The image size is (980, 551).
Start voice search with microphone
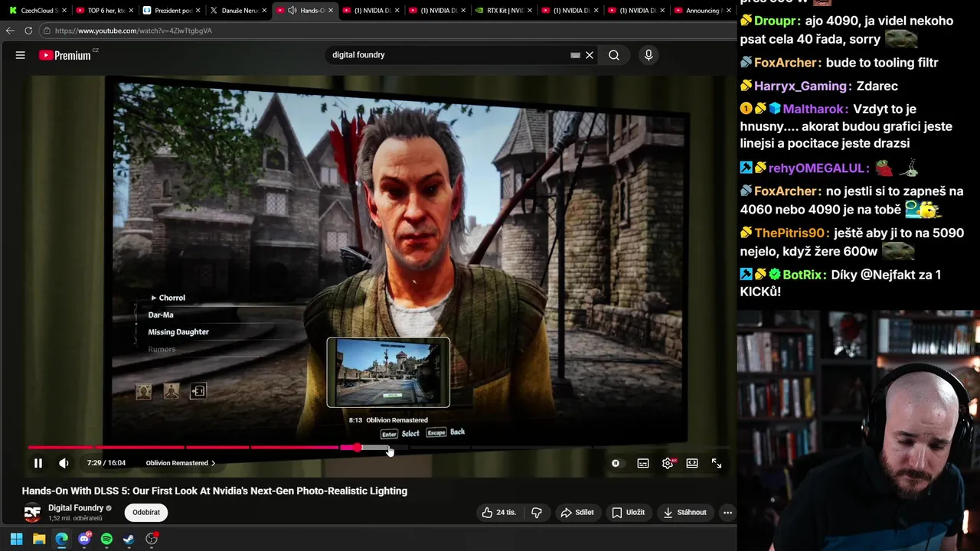pyautogui.click(x=648, y=55)
